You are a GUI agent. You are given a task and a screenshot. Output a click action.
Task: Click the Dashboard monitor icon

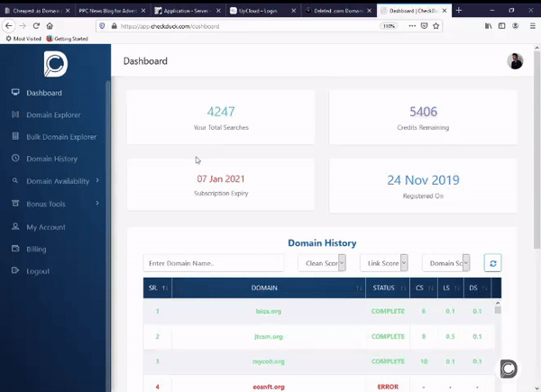[x=15, y=92]
